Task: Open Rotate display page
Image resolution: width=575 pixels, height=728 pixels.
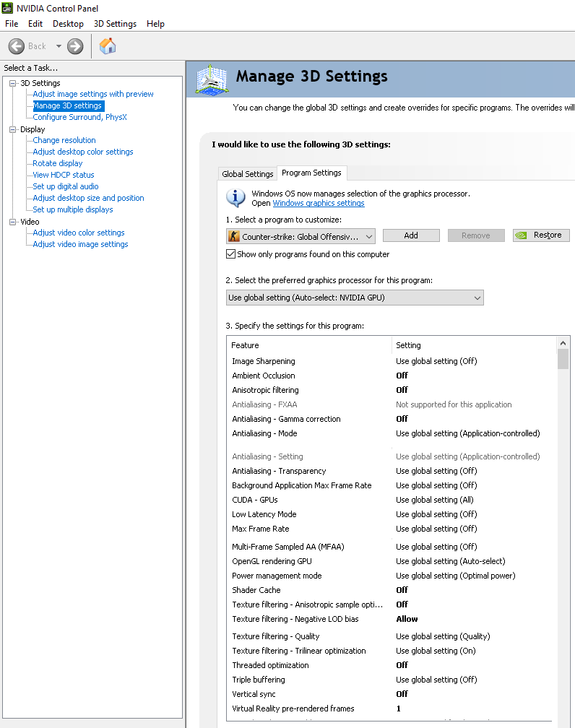Action: click(x=58, y=163)
